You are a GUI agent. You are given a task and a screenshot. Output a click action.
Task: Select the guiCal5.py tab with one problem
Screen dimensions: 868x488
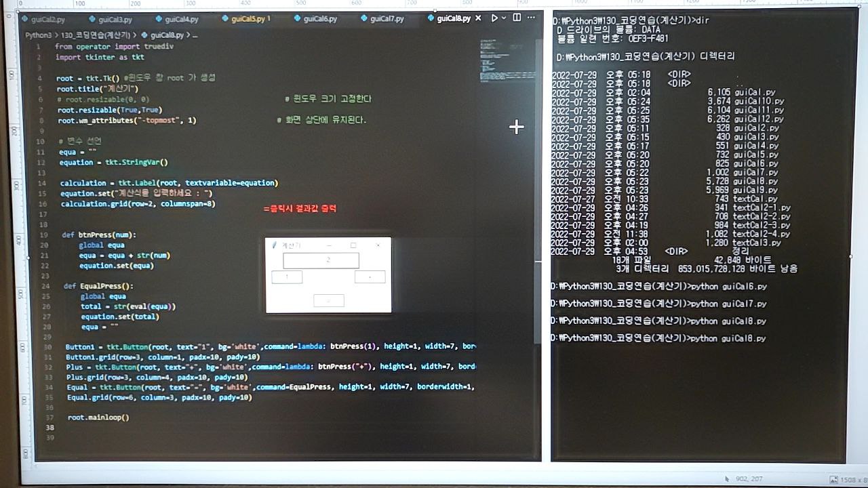245,19
